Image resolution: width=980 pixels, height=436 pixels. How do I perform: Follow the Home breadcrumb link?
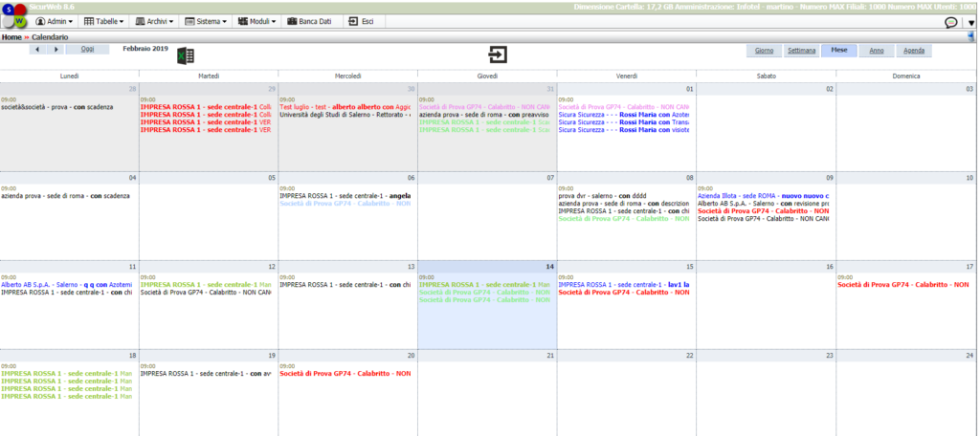coord(11,37)
